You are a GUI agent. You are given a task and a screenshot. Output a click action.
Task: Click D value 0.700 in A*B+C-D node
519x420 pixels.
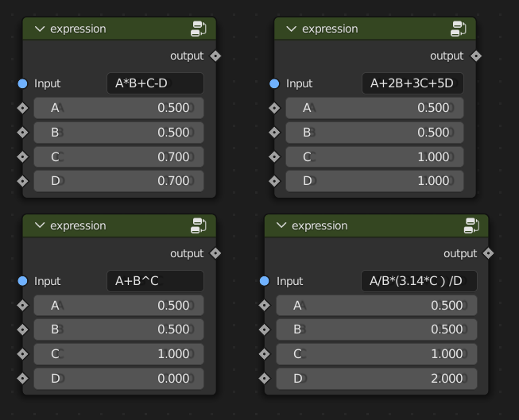(119, 181)
